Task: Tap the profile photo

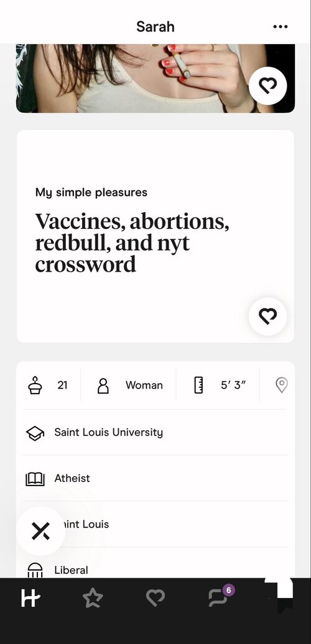Action: (155, 78)
